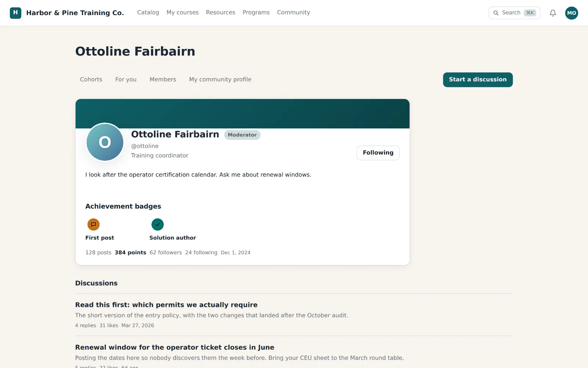Click the Moderator badge label

tap(242, 135)
